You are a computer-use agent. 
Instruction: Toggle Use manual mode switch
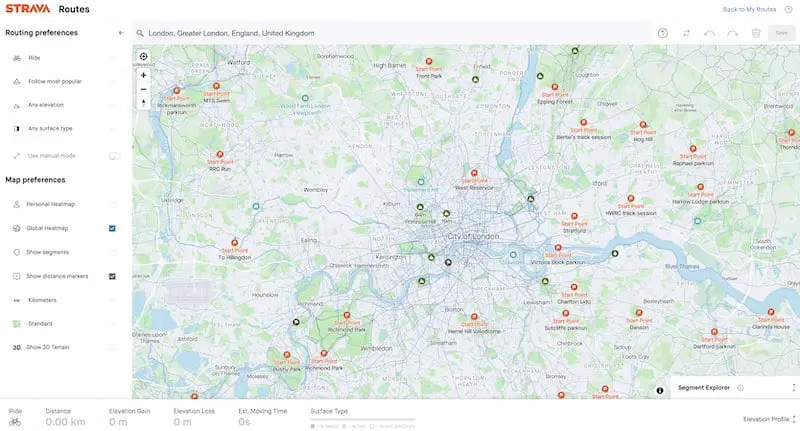(x=114, y=156)
